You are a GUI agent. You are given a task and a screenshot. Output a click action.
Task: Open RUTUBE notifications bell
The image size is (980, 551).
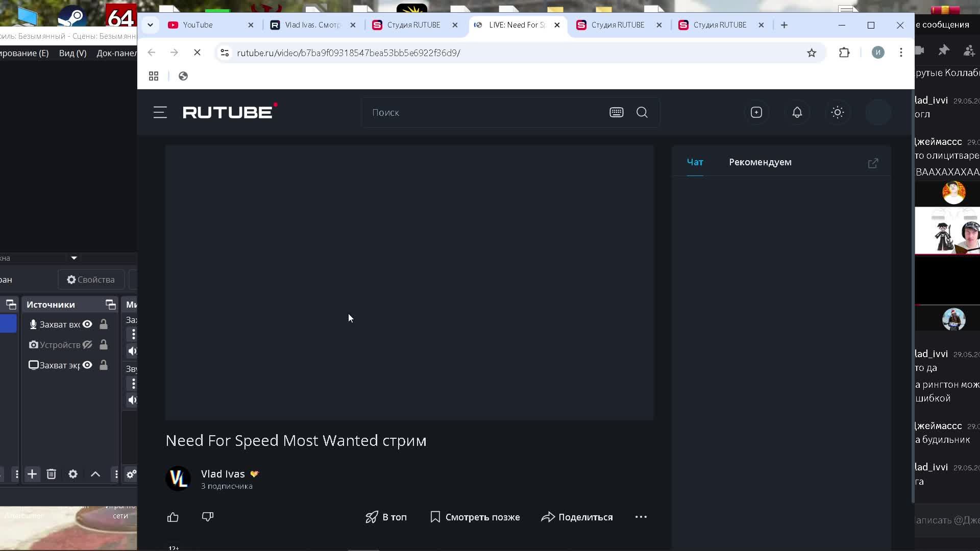(x=797, y=112)
